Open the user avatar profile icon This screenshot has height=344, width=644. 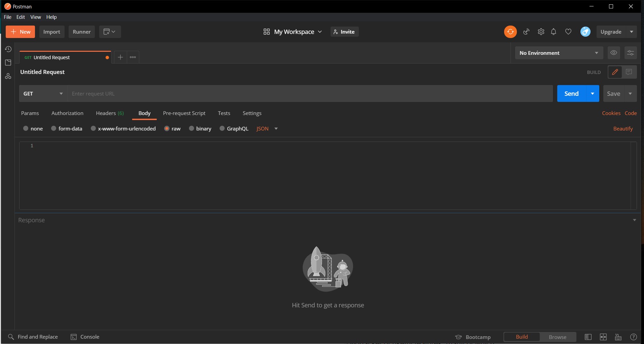pos(585,32)
